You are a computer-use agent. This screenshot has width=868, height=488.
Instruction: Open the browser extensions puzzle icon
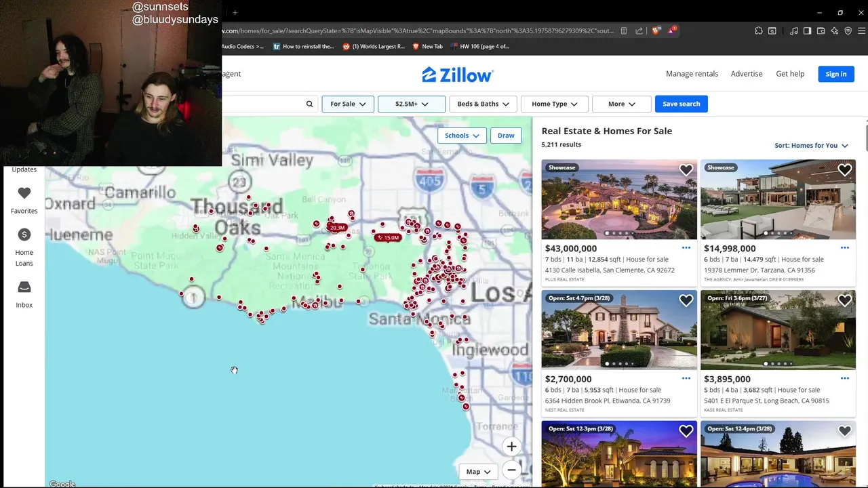758,30
